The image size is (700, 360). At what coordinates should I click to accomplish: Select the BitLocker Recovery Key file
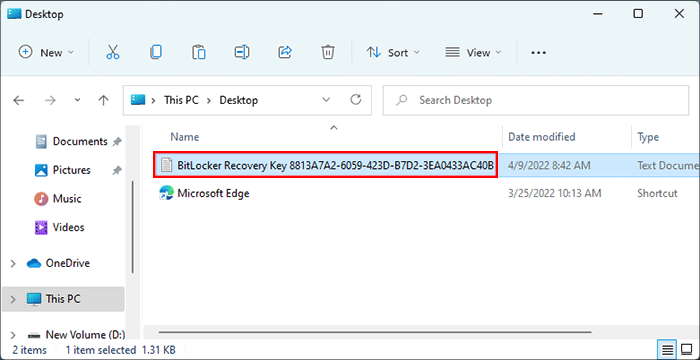pyautogui.click(x=335, y=165)
